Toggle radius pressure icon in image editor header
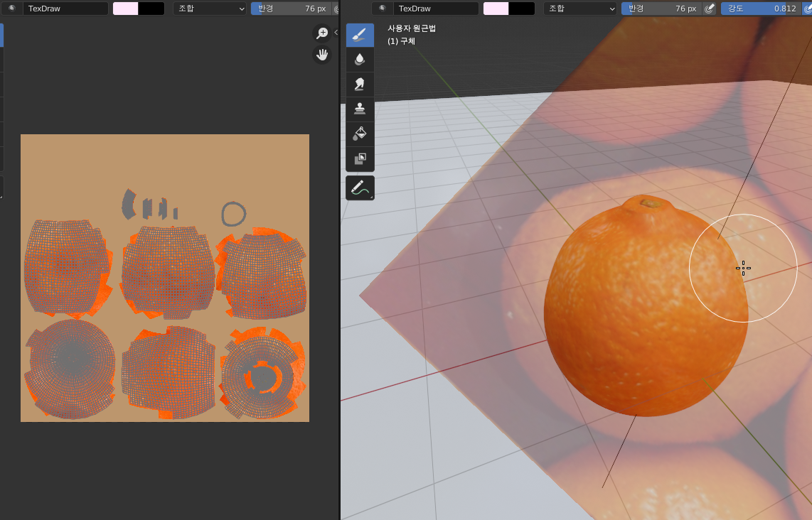Viewport: 812px width, 520px height. pos(336,9)
